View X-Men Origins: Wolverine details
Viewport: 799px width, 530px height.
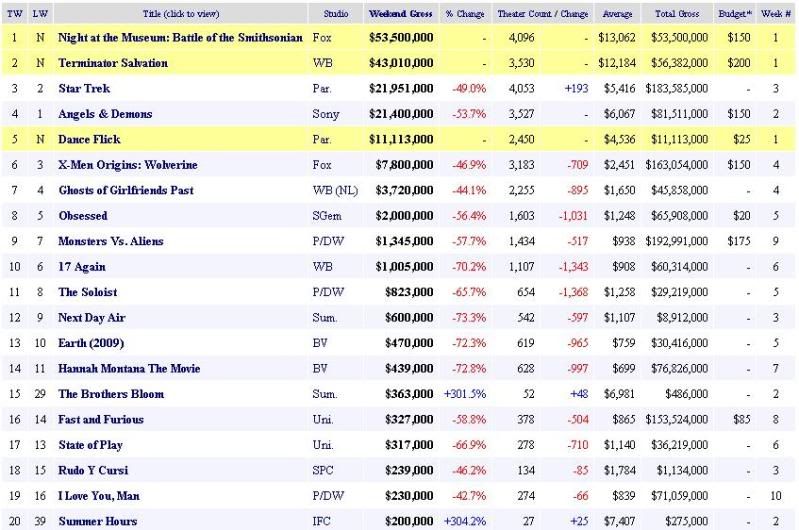127,165
